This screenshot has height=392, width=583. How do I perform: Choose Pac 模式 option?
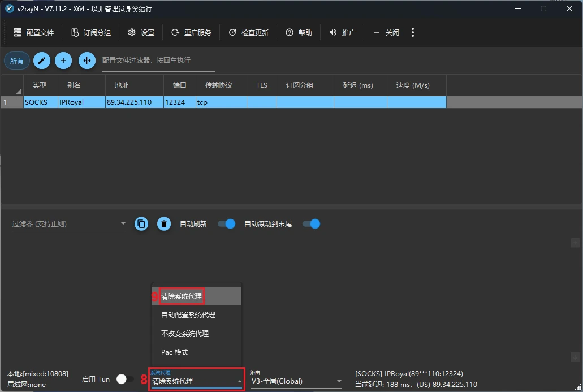point(175,352)
